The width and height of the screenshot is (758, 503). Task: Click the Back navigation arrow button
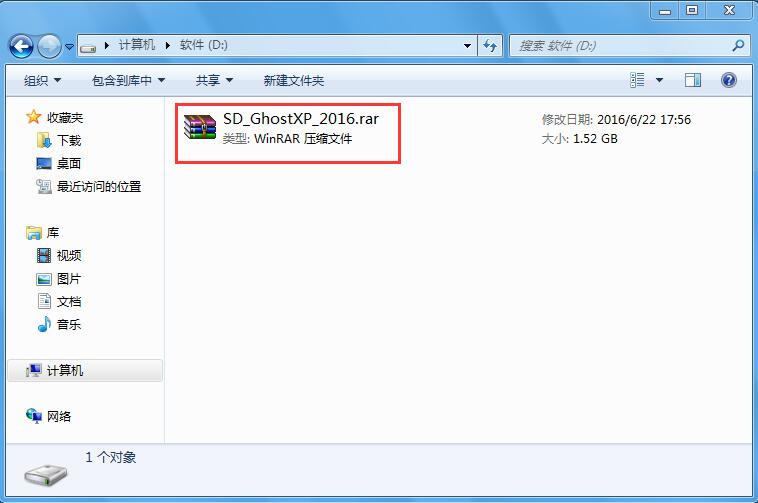[21, 47]
